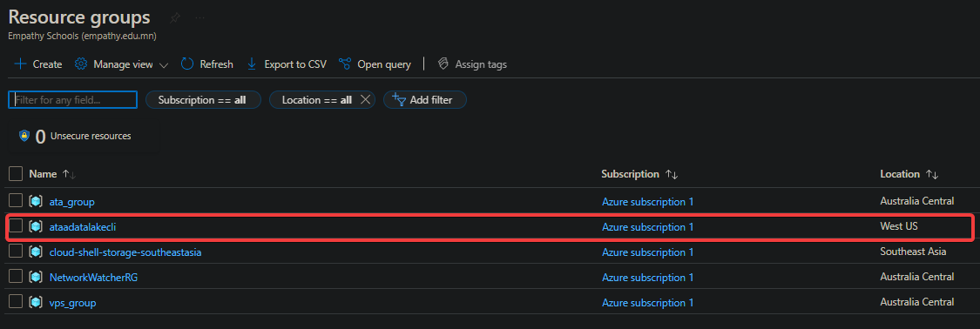The image size is (980, 329).
Task: Click Empathy Schools (empathy.edu.mn) subtitle
Action: coord(82,37)
